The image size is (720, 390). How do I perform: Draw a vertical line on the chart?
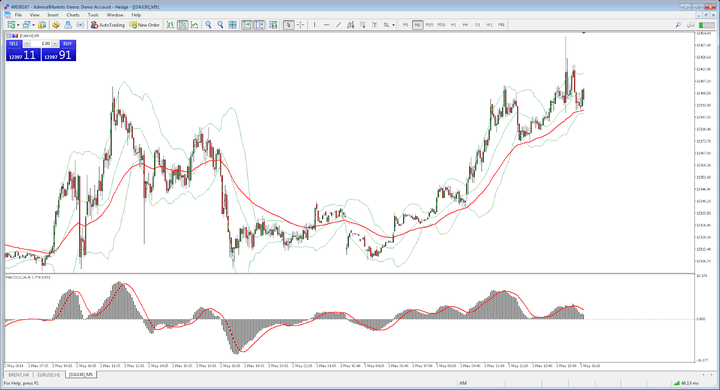[315, 25]
